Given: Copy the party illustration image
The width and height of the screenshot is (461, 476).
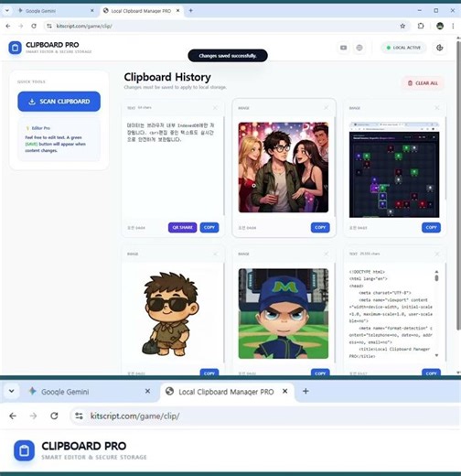Looking at the screenshot, I should pyautogui.click(x=320, y=228).
